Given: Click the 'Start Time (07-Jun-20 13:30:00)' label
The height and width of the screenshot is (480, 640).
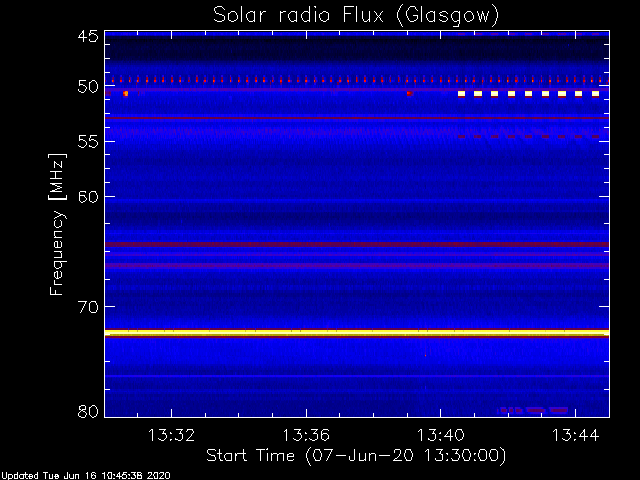Looking at the screenshot, I should pyautogui.click(x=356, y=456).
